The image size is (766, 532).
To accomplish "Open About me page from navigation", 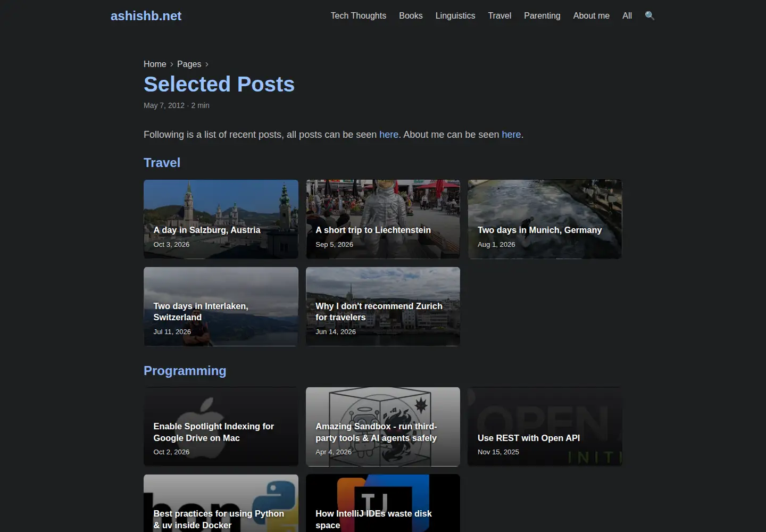I will pos(591,15).
